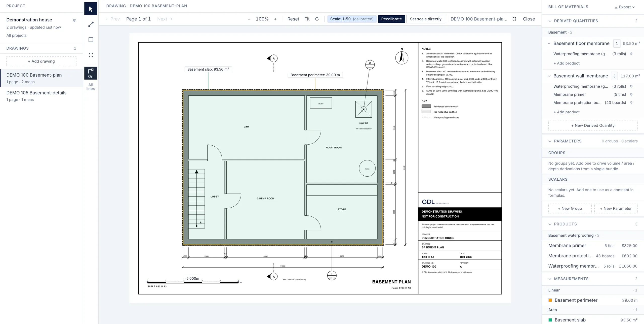Open DEMO 100 Basement-plan drawing
Viewport: 644px width, 324px height.
pyautogui.click(x=42, y=78)
